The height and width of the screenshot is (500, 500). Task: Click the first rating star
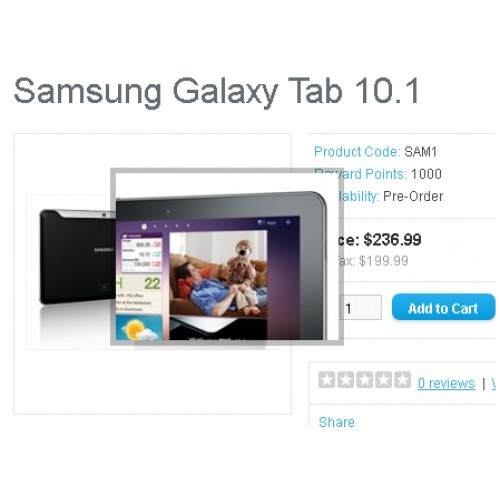coord(326,380)
